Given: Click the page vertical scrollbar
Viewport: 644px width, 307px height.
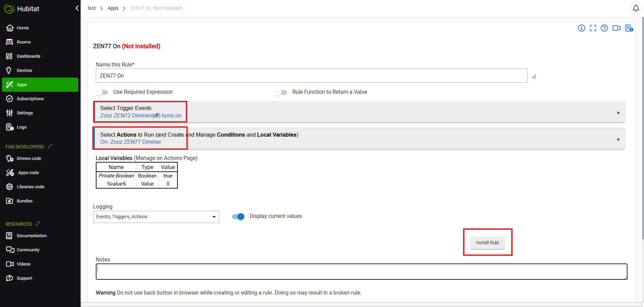Looking at the screenshot, I should (642, 128).
